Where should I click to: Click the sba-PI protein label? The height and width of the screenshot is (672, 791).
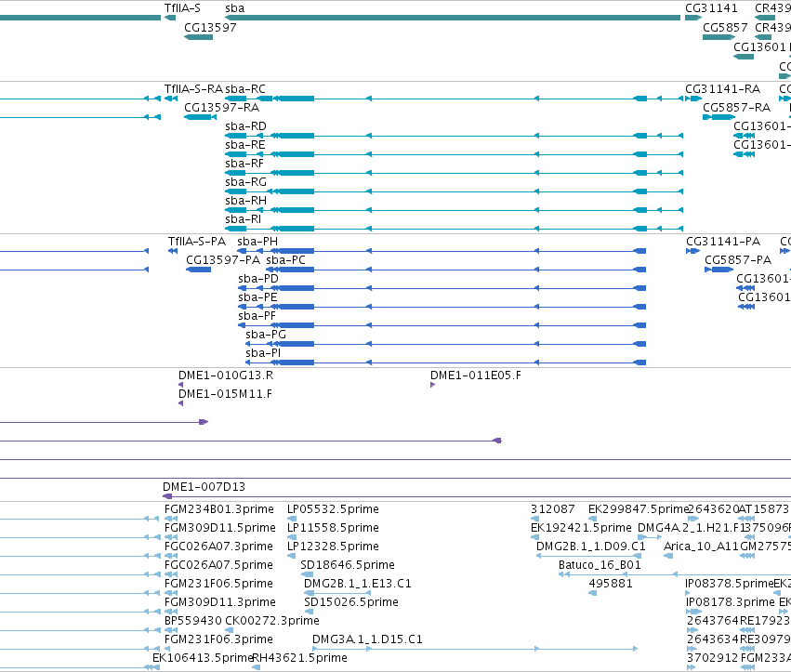(263, 353)
